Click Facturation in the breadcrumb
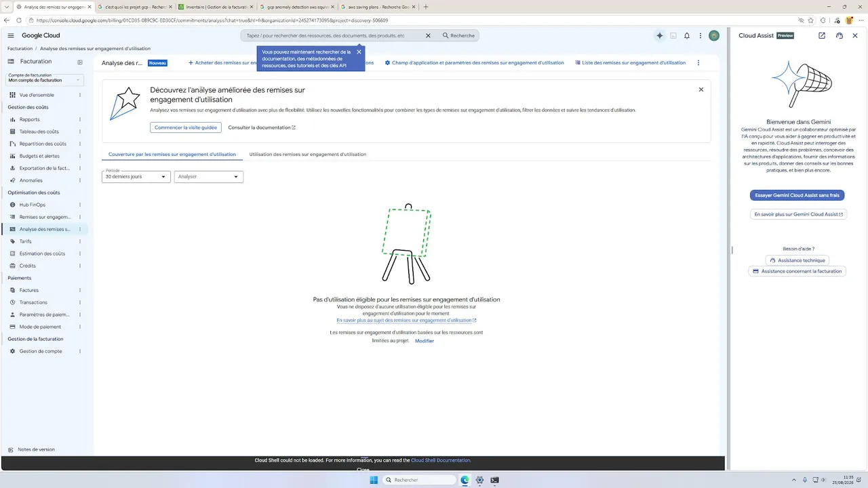The image size is (868, 488). tap(20, 49)
